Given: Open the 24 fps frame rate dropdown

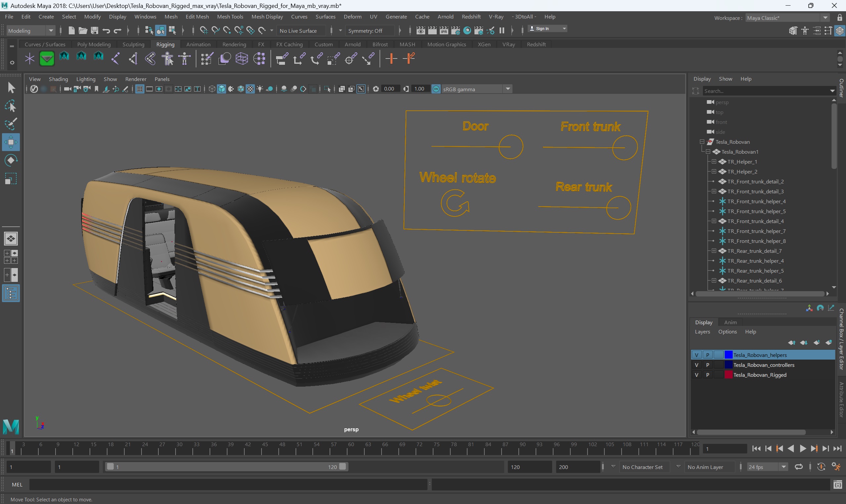Looking at the screenshot, I should pos(767,467).
